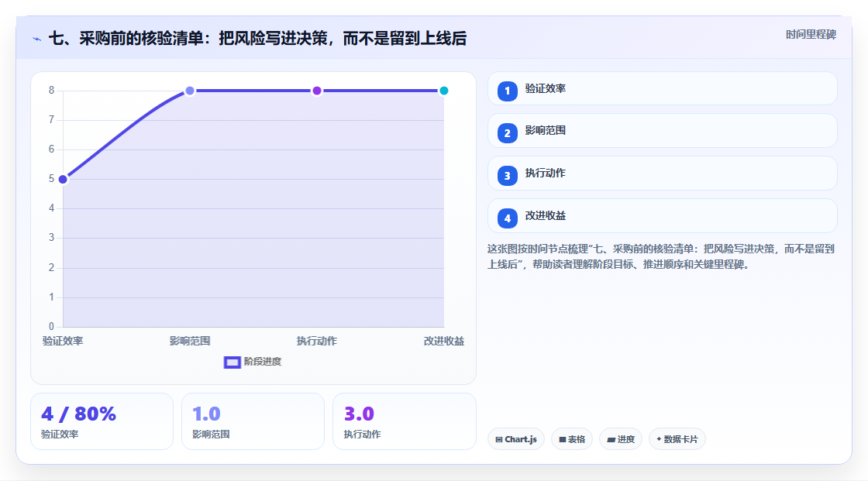Click the lightning icon beside the heading
This screenshot has width=868, height=481.
pos(36,39)
